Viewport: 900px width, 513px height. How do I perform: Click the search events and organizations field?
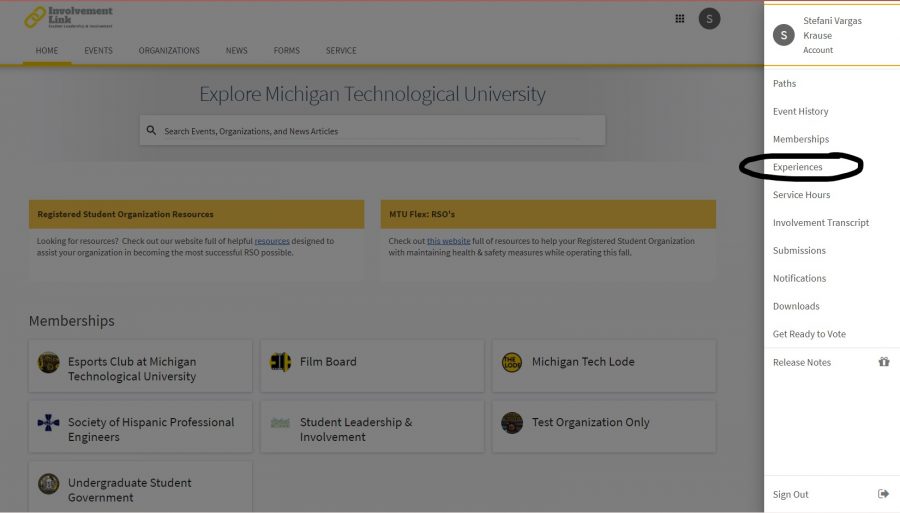coord(372,130)
